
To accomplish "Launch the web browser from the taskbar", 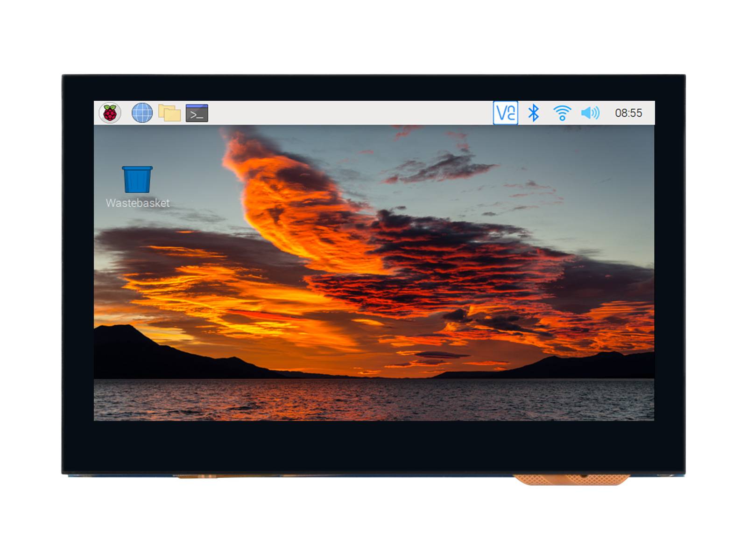I will point(142,113).
